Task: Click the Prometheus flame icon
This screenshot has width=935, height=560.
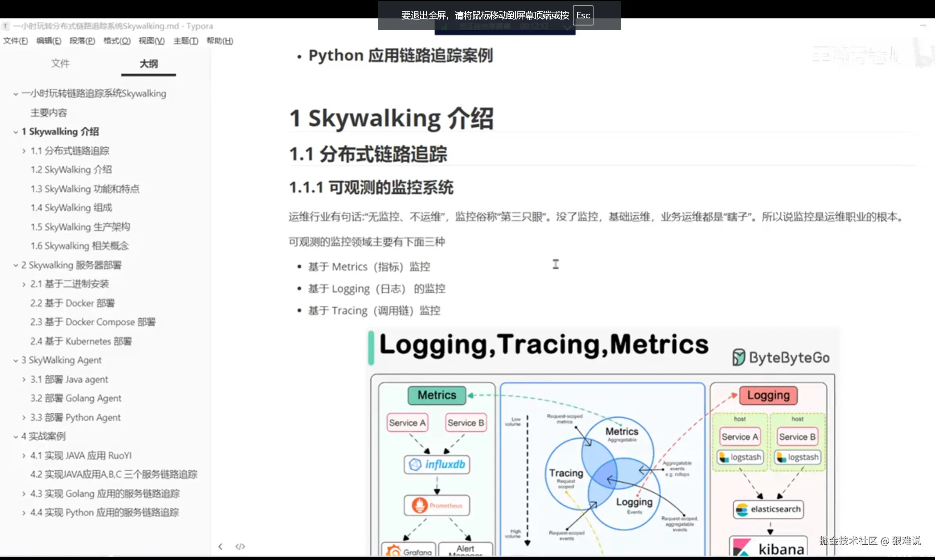Action: click(420, 505)
